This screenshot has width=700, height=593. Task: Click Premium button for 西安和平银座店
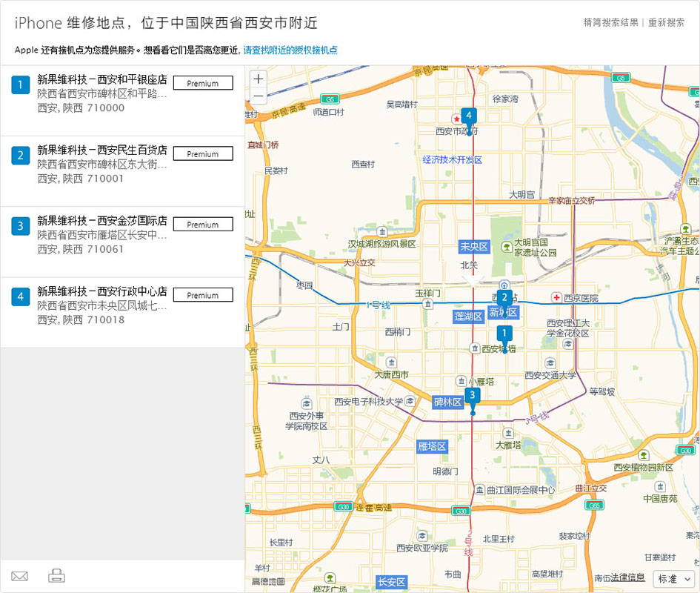203,83
